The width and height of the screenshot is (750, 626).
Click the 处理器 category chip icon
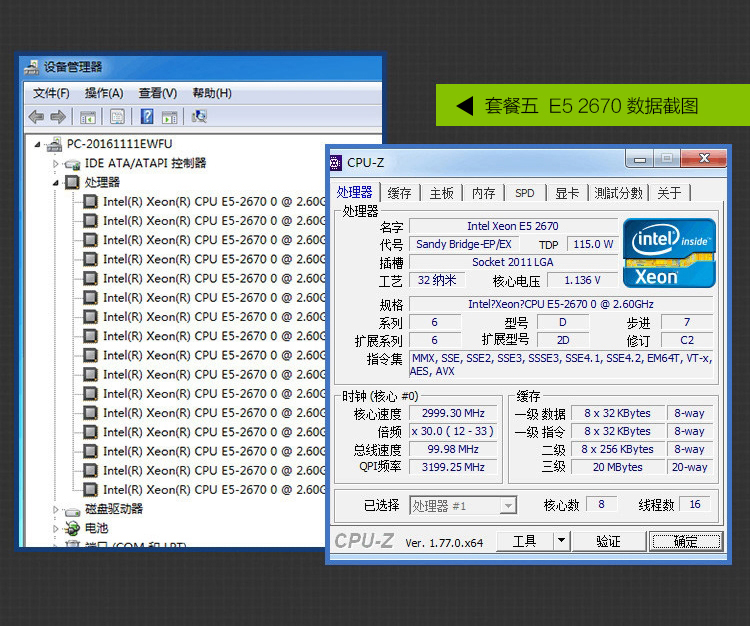72,182
